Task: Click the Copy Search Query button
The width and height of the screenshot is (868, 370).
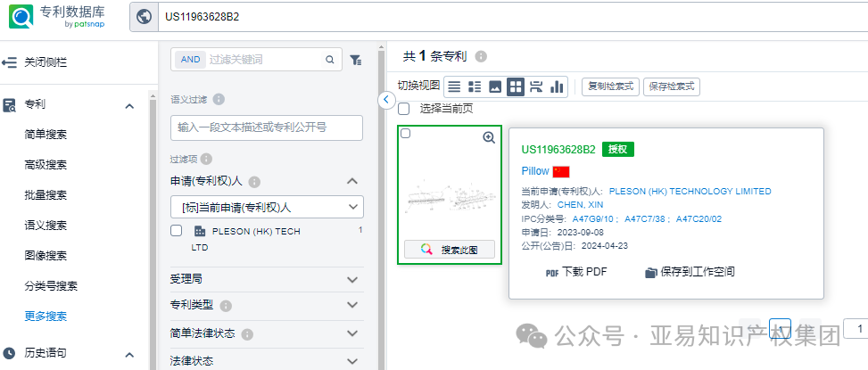Action: (x=610, y=86)
